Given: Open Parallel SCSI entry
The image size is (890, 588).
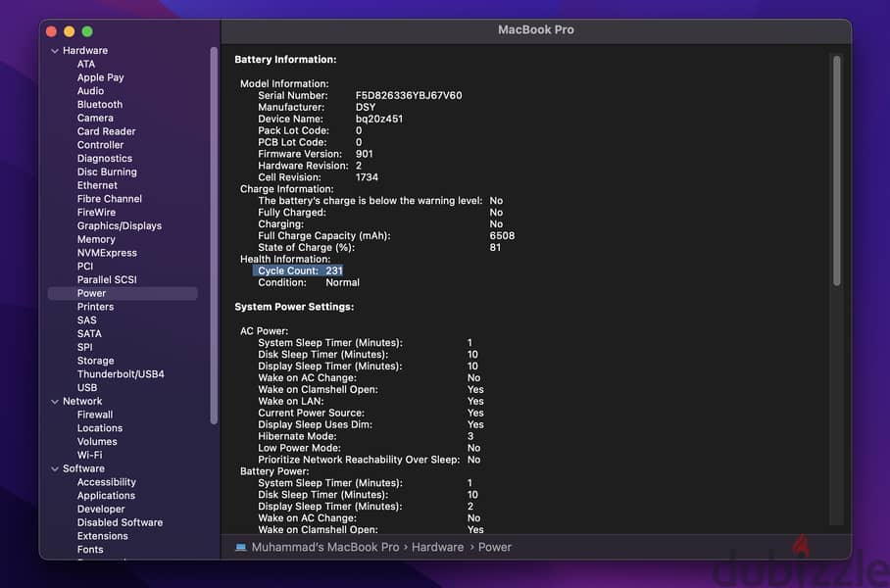Looking at the screenshot, I should (107, 280).
